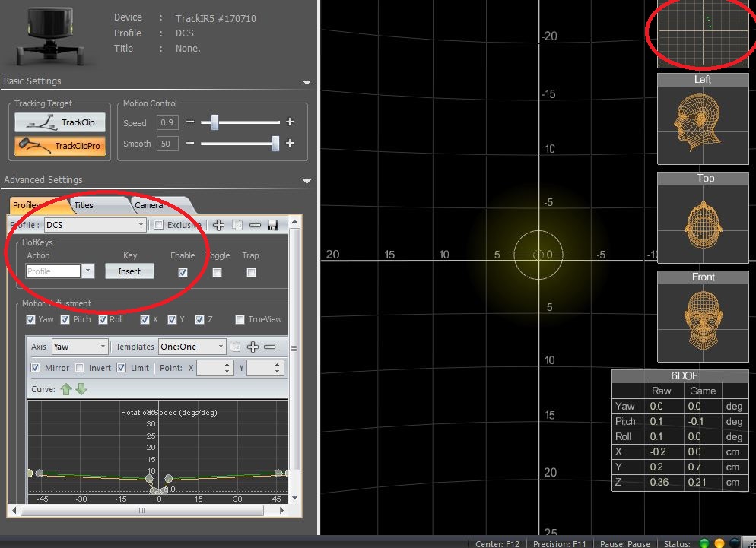Remove template with the minus icon

point(269,347)
